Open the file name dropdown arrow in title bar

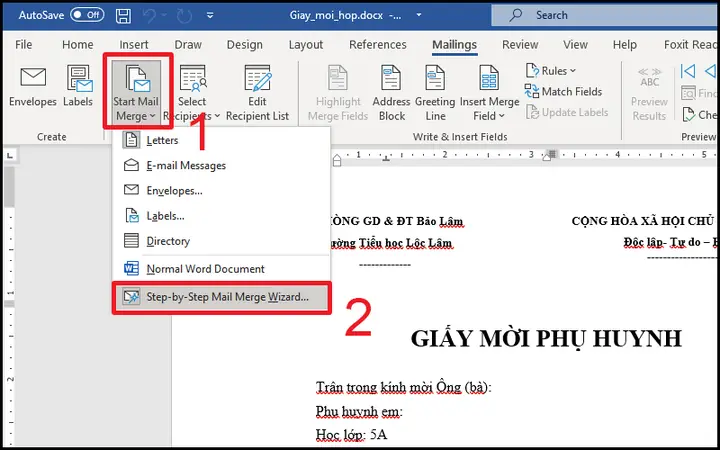click(418, 15)
